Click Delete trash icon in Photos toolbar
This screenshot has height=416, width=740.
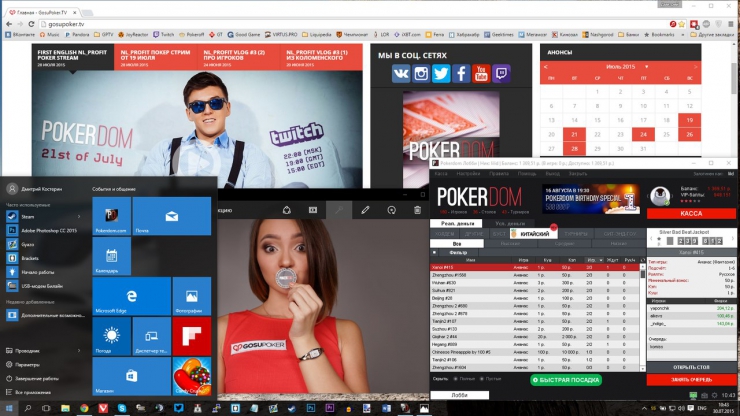click(417, 210)
